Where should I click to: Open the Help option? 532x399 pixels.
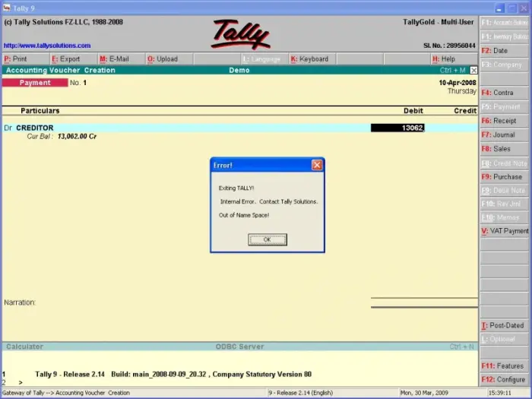(x=454, y=59)
